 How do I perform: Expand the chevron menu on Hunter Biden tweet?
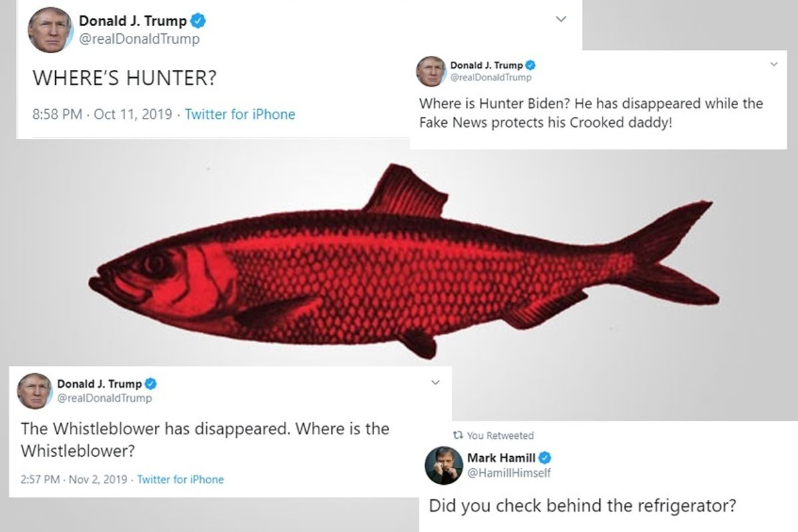(773, 65)
